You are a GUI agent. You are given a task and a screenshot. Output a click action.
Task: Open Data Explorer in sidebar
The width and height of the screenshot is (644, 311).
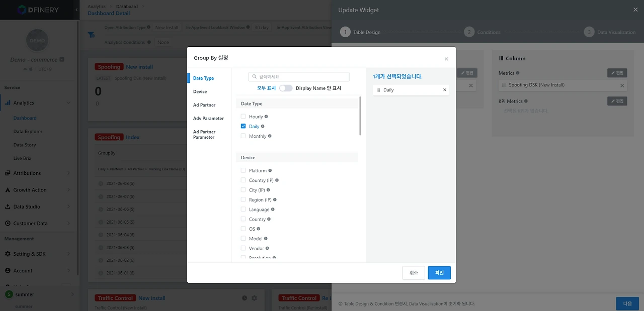pyautogui.click(x=28, y=132)
